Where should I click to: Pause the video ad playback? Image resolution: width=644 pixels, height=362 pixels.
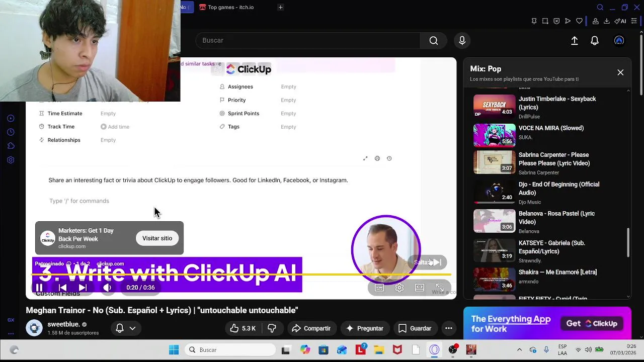39,288
